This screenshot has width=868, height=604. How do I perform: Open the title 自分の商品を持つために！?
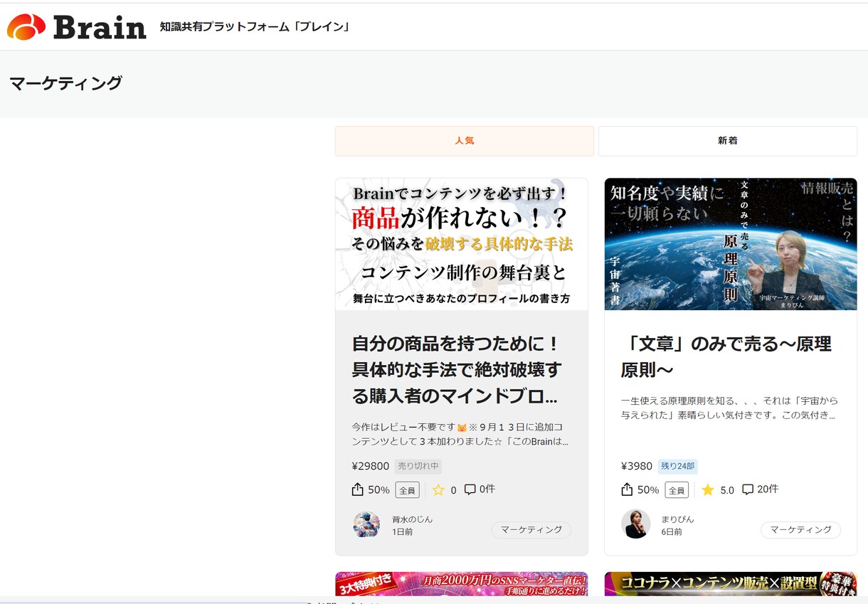(457, 370)
